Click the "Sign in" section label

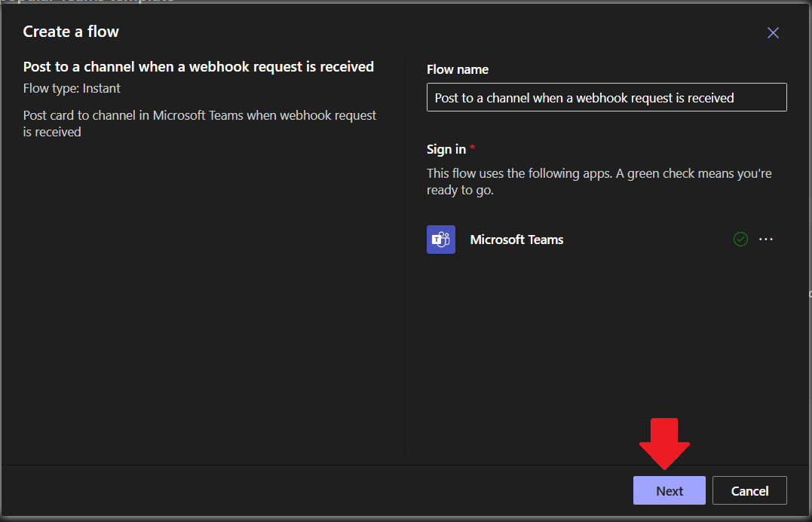pos(446,149)
